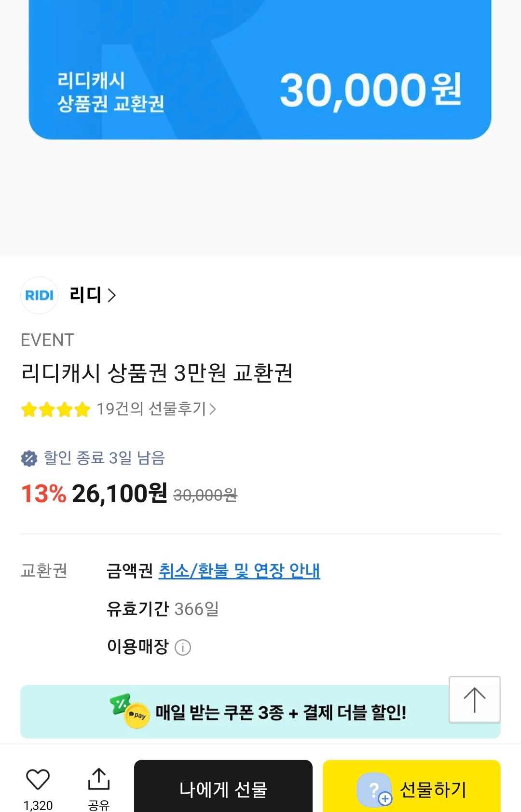Tap the heart wishlist icon
The image size is (521, 812).
click(38, 779)
